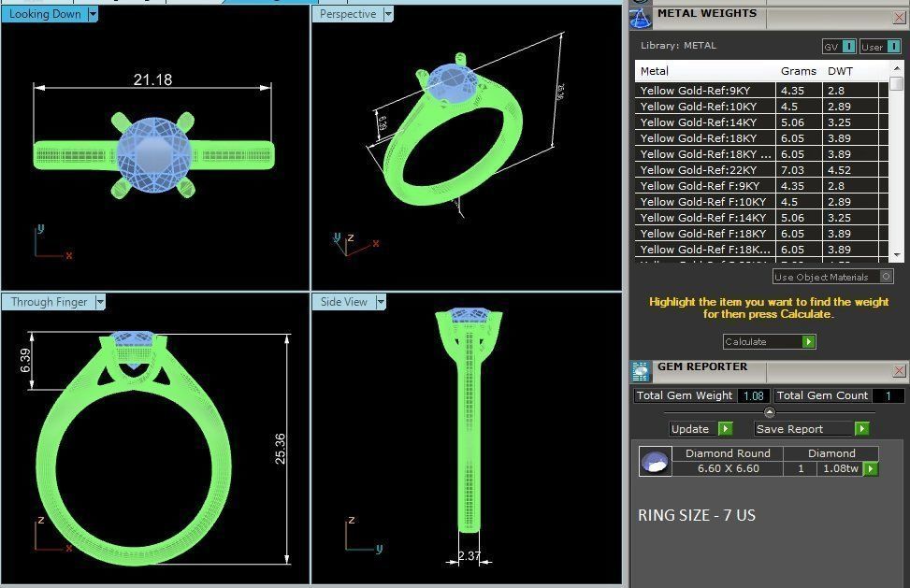
Task: Click the Metal Weights panel cone icon
Action: (x=640, y=19)
